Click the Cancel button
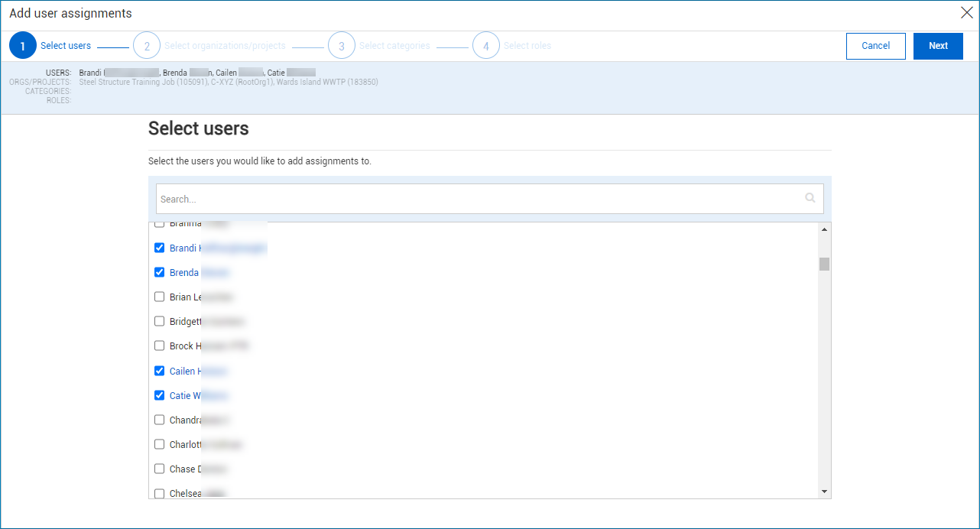 (875, 46)
